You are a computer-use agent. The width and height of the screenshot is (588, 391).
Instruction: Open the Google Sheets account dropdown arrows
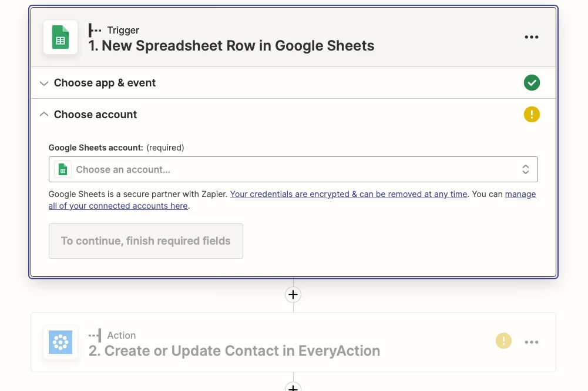coord(526,169)
